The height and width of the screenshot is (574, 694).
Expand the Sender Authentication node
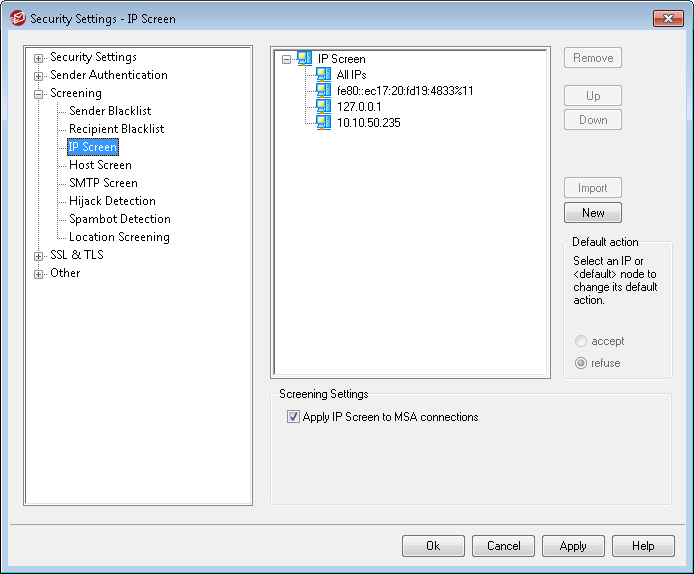[39, 76]
